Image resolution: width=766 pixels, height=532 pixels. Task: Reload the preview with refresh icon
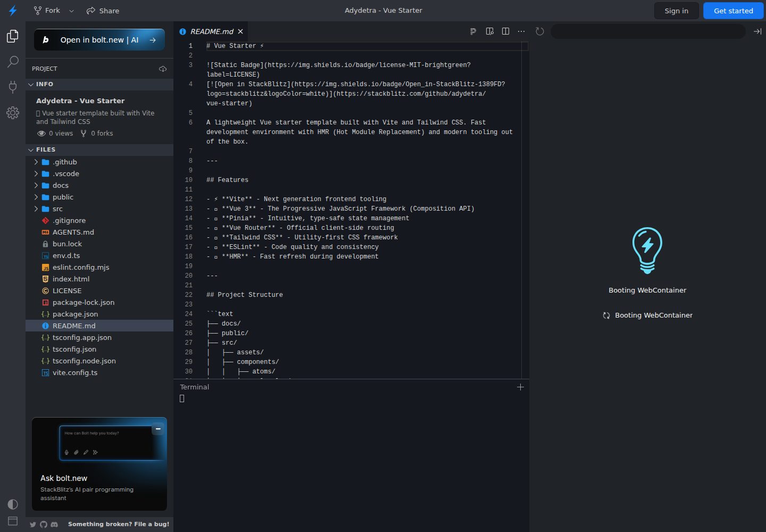[x=540, y=31]
